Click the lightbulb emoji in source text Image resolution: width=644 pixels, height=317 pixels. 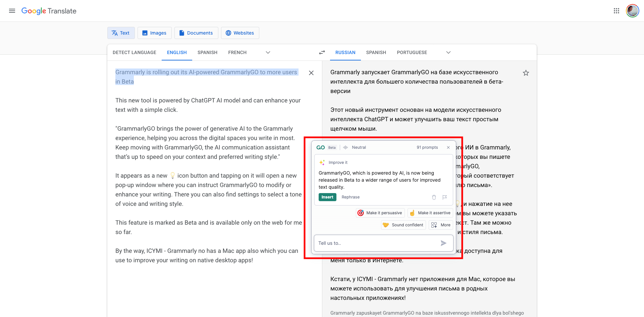coord(172,176)
